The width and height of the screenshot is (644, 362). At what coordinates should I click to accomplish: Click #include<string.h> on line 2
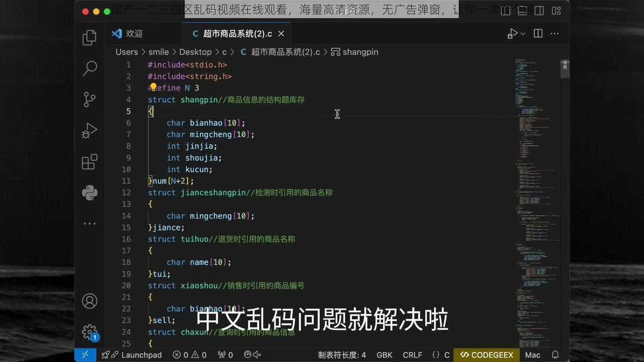coord(190,76)
